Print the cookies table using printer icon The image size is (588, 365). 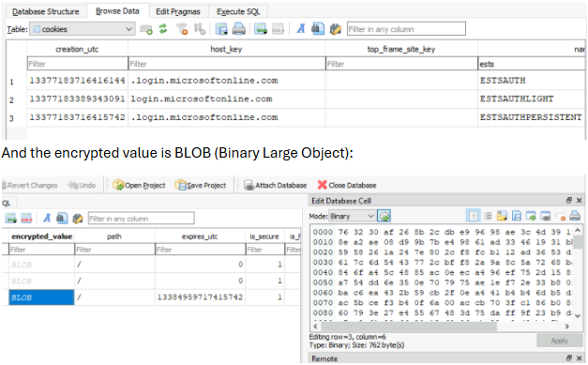[x=238, y=29]
